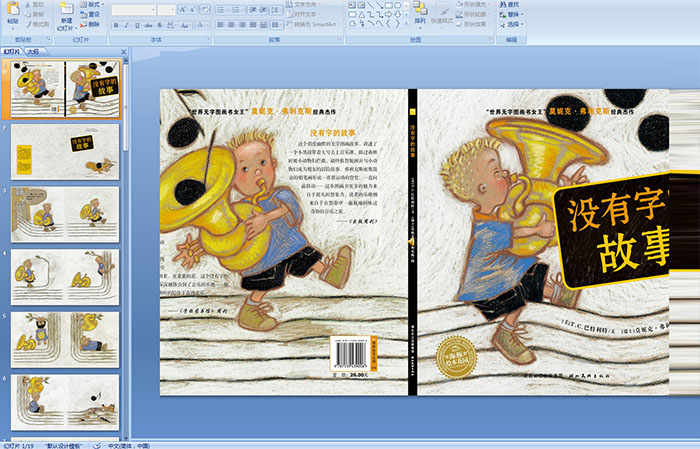
Task: Open the font size dropdown
Action: pos(173,10)
